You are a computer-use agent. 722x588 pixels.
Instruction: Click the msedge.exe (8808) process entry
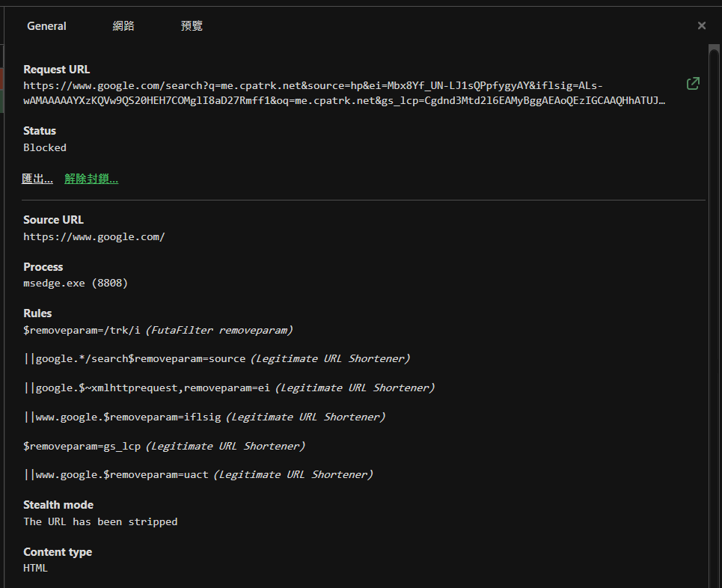[x=75, y=282]
